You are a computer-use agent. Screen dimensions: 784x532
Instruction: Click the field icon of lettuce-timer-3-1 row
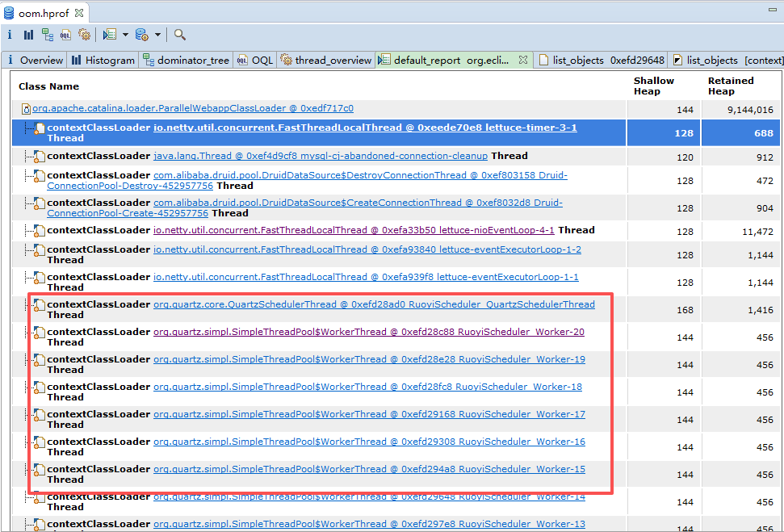[x=39, y=129]
